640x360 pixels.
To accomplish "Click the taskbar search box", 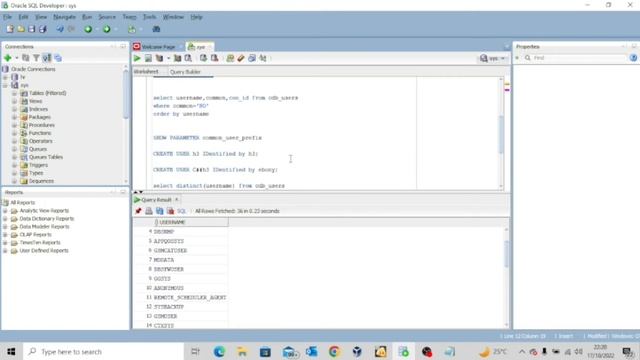I will point(104,351).
